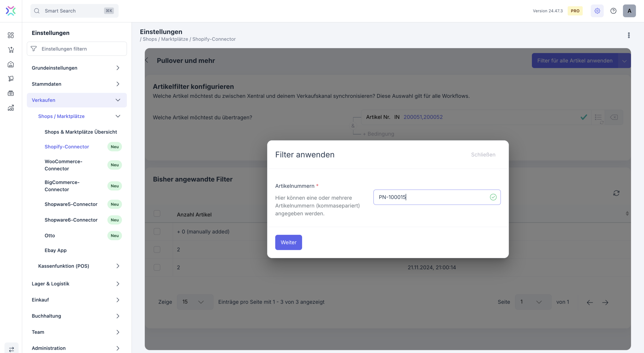
Task: Toggle the select-all checkbox in table header
Action: click(x=157, y=214)
